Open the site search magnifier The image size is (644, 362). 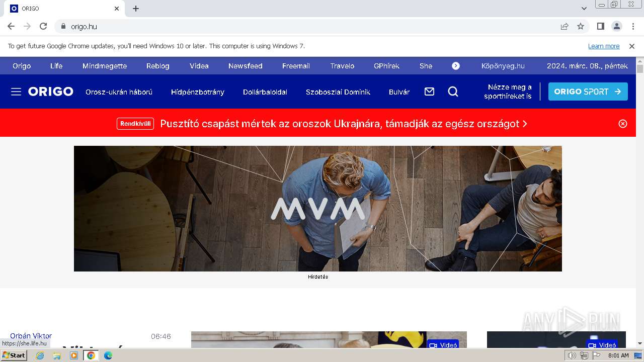pos(453,92)
